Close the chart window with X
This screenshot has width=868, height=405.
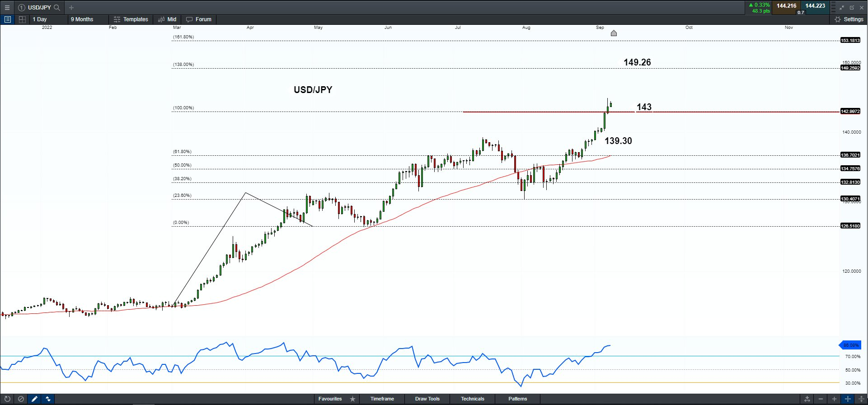click(862, 7)
